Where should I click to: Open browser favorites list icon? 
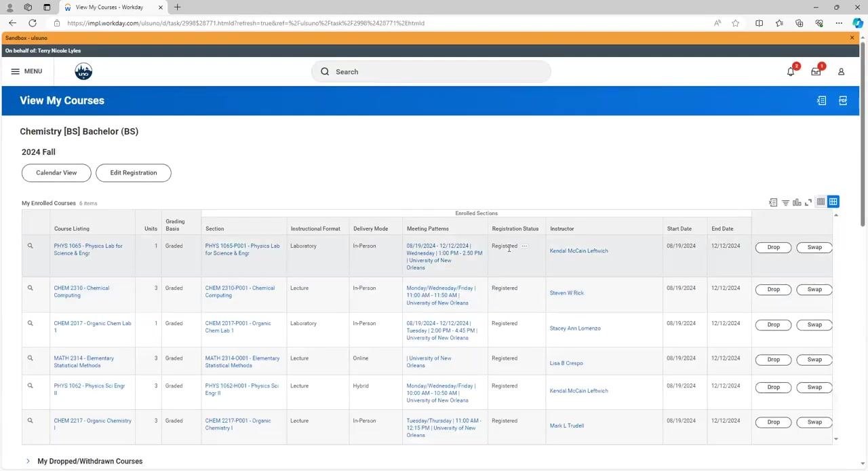[x=779, y=23]
